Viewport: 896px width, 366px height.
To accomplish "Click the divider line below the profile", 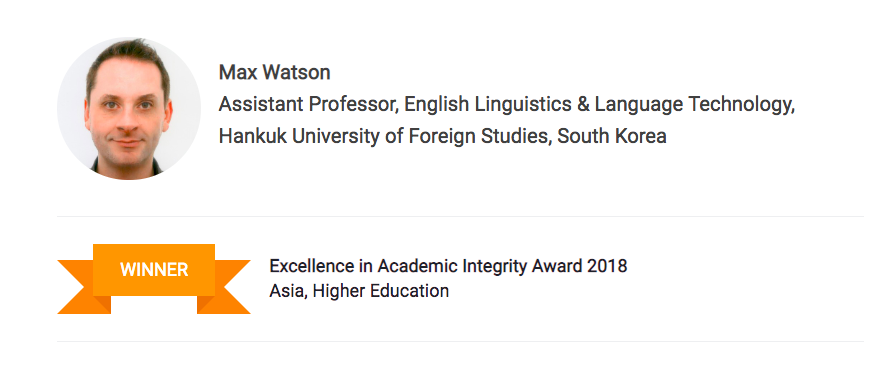I will tap(460, 217).
